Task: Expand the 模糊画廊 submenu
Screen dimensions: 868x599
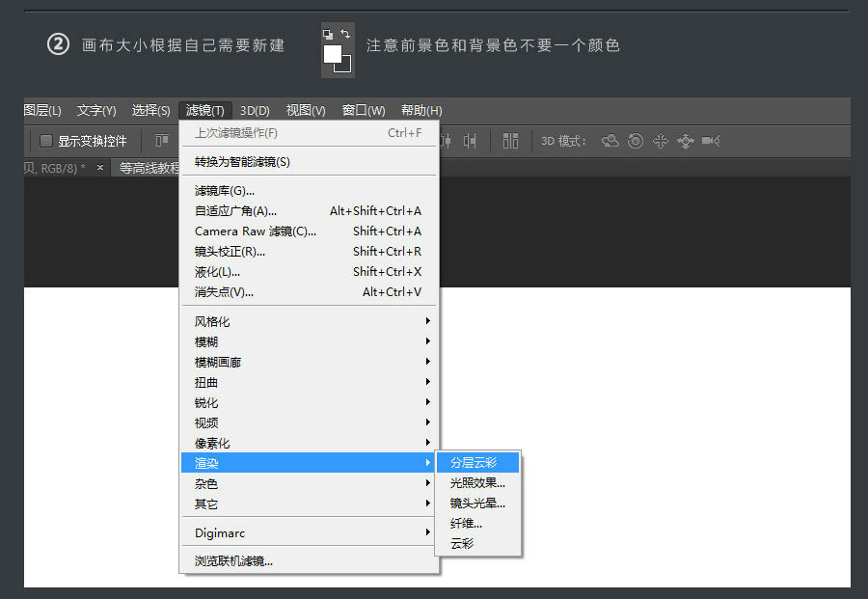Action: click(309, 362)
